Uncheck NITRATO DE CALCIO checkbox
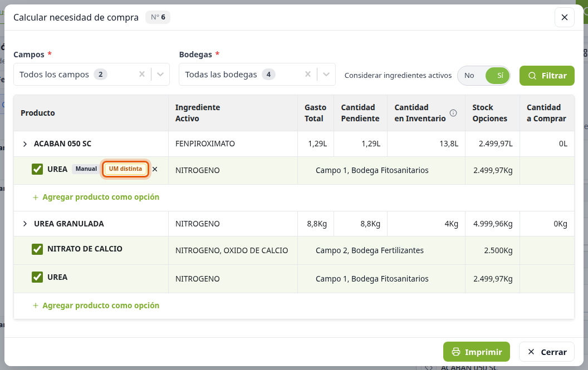 37,249
